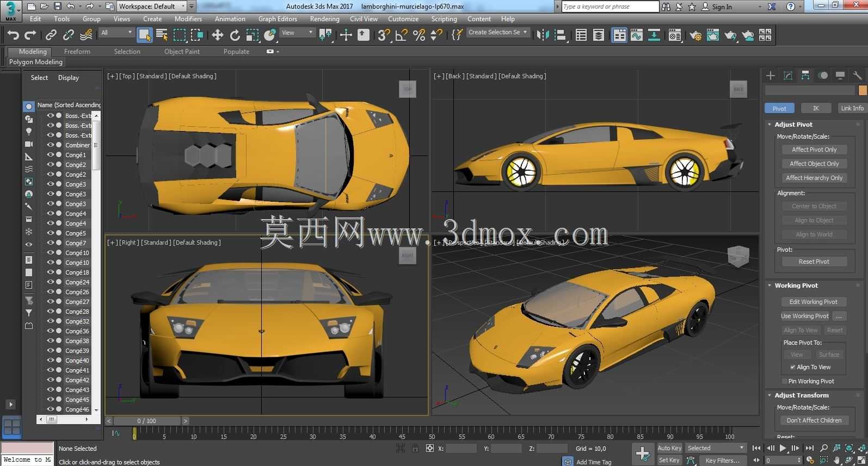The height and width of the screenshot is (466, 868).
Task: Click the Undo arrow in main toolbar
Action: tap(13, 35)
